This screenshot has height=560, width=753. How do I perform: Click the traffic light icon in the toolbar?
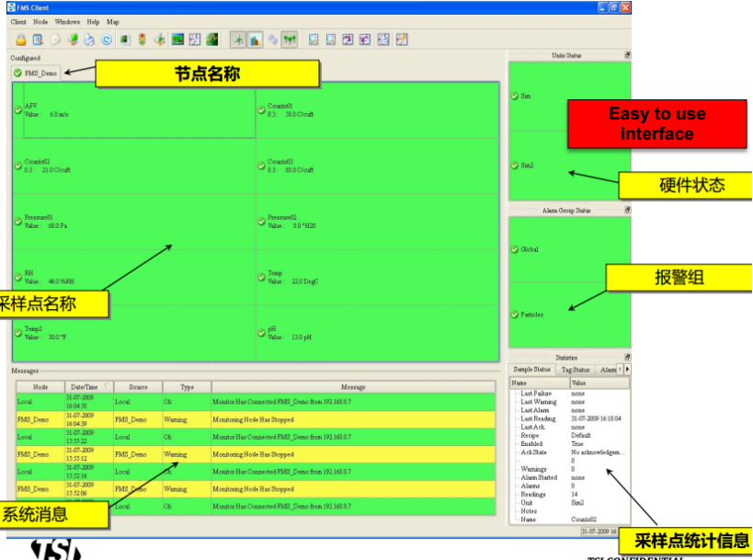(x=142, y=40)
